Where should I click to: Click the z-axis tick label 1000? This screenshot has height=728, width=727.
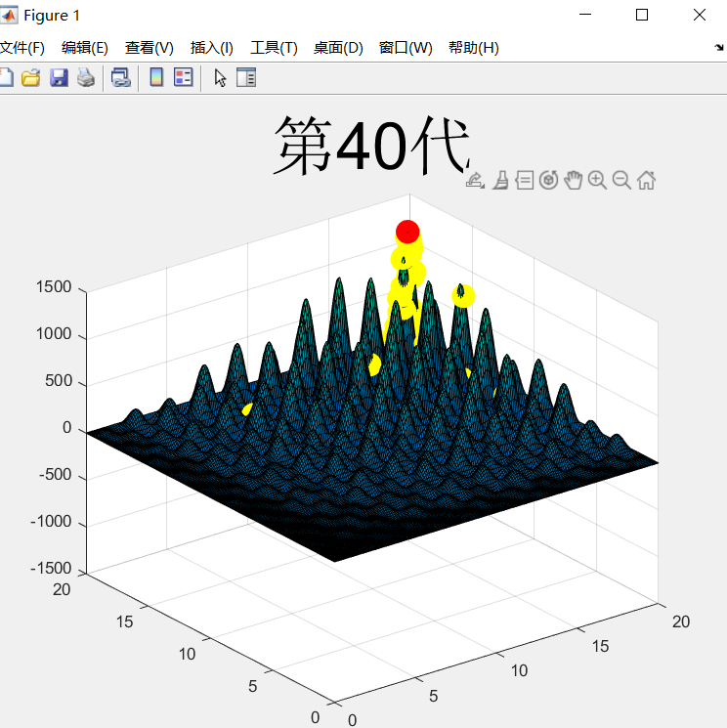tap(54, 334)
